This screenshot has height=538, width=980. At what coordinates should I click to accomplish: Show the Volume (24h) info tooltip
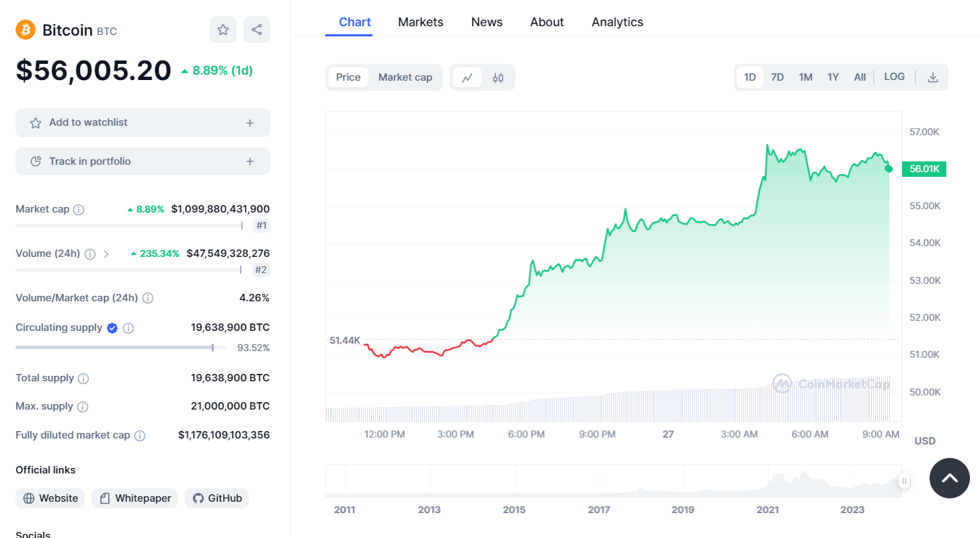[90, 254]
